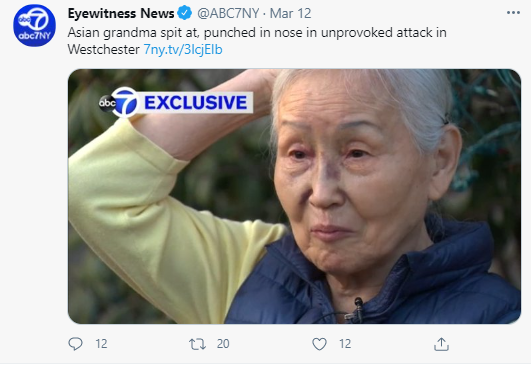Retweet using the arrows icon
Screen dimensions: 531x368
coord(197,344)
